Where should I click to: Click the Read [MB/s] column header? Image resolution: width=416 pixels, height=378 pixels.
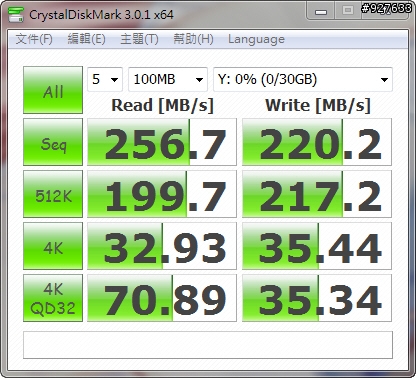click(x=162, y=106)
